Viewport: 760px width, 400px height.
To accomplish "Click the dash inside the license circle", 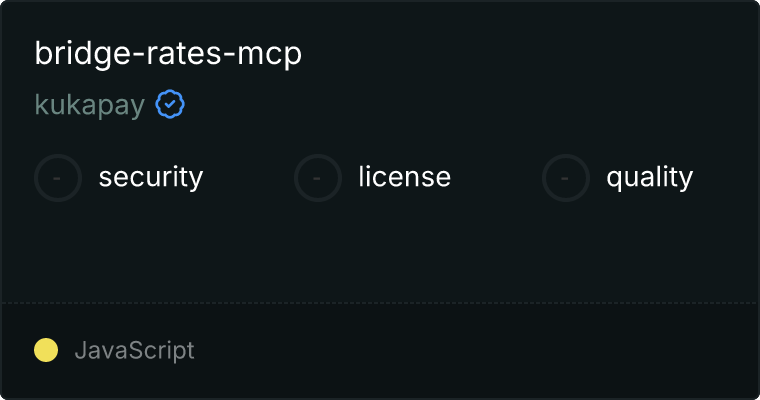I will [317, 178].
